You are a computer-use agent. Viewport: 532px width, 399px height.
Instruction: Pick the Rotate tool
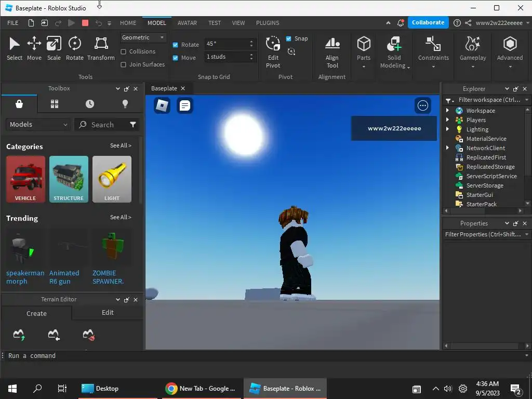pyautogui.click(x=75, y=48)
